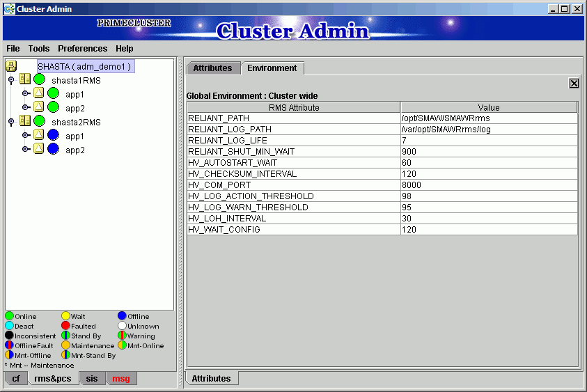Screen dimensions: 587x392
Task: Switch to the upper Attributes tab
Action: point(212,68)
